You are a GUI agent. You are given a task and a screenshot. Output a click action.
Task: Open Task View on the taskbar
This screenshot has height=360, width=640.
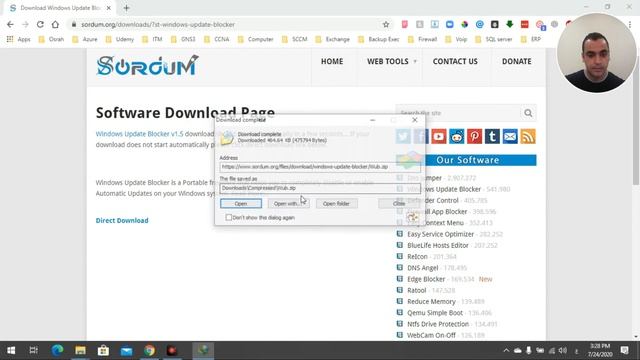click(x=33, y=350)
